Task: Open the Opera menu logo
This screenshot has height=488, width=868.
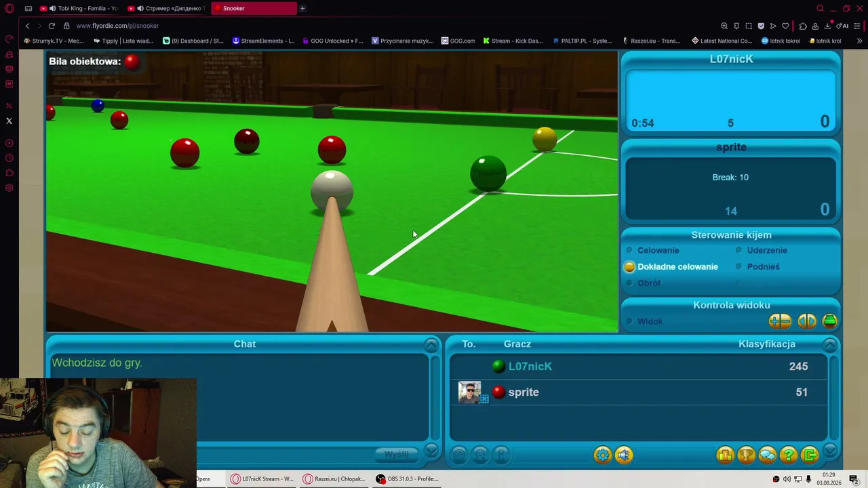Action: click(9, 9)
